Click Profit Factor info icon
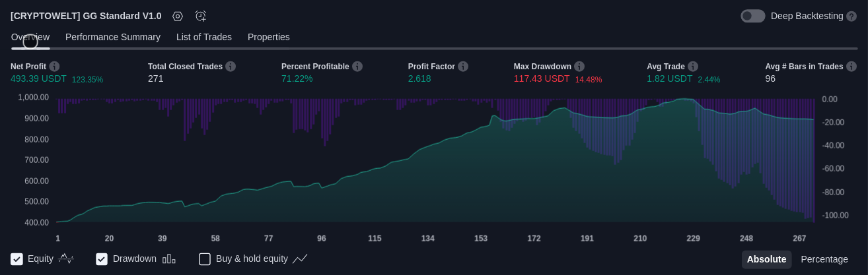 tap(463, 67)
